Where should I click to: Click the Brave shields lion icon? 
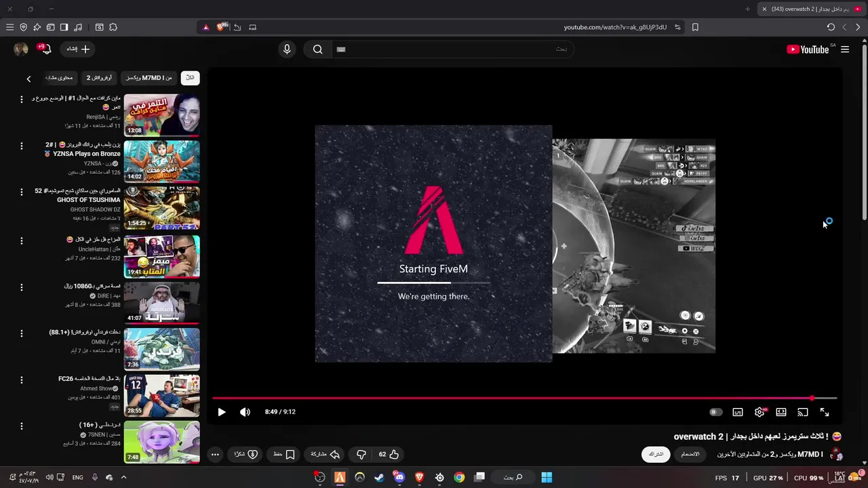221,27
